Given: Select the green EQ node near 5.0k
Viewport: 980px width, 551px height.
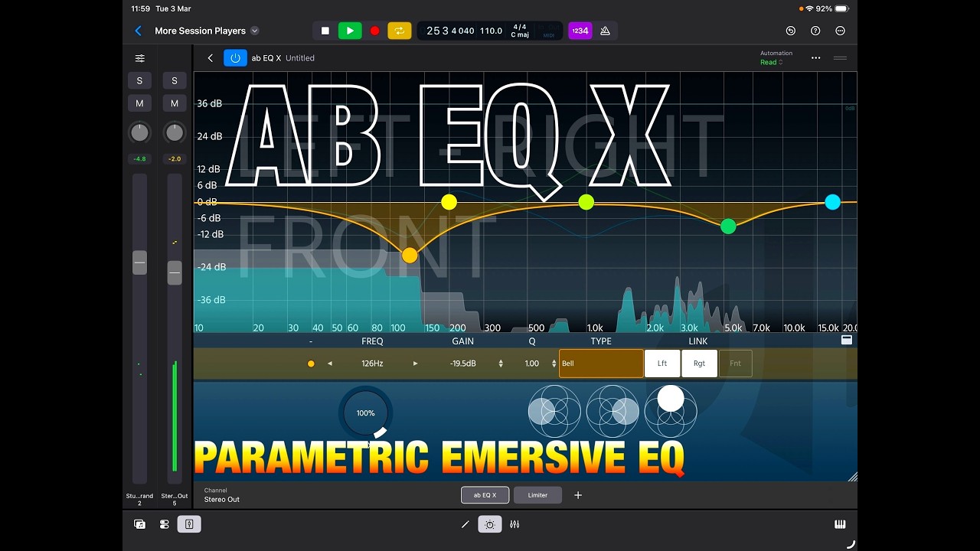Looking at the screenshot, I should 728,226.
